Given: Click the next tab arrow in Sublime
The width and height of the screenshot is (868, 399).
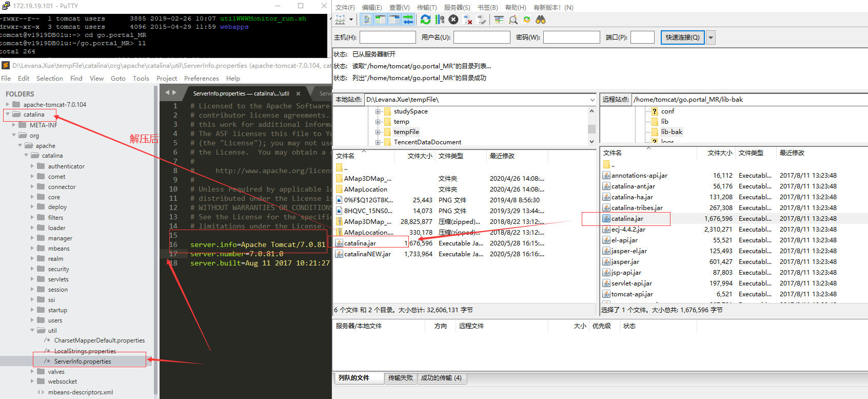Looking at the screenshot, I should click(x=174, y=93).
